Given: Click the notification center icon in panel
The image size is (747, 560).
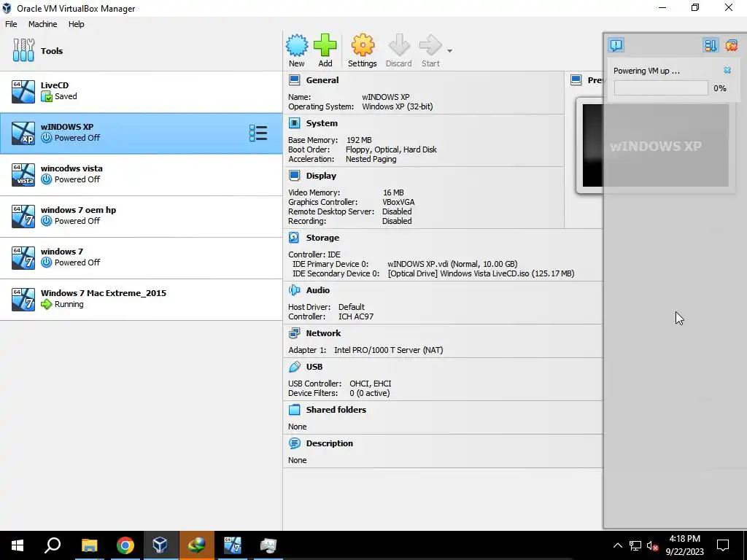Looking at the screenshot, I should pos(616,45).
